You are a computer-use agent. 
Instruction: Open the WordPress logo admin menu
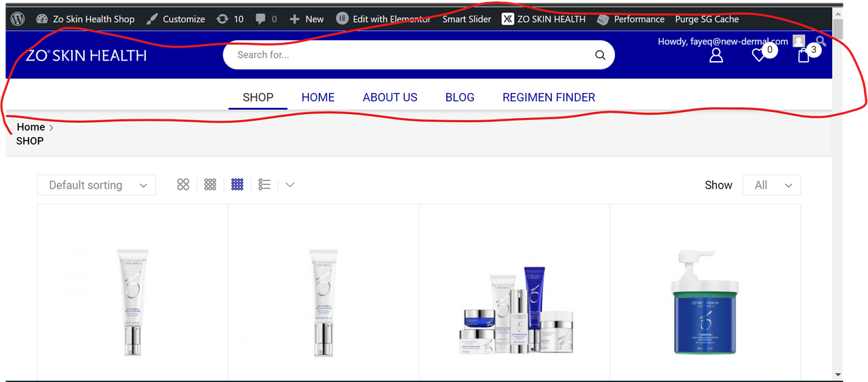pos(18,19)
